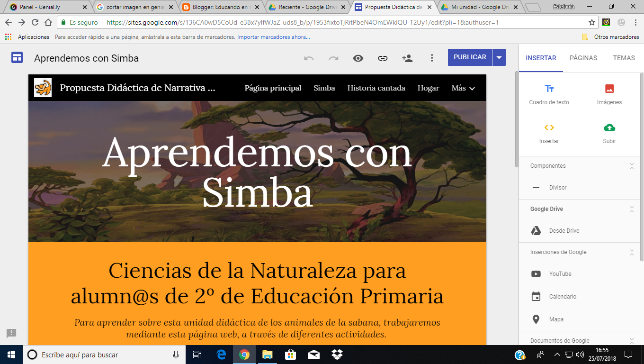Viewport: 644px width, 364px height.
Task: Open the PUBLICAR dropdown arrow
Action: point(499,57)
